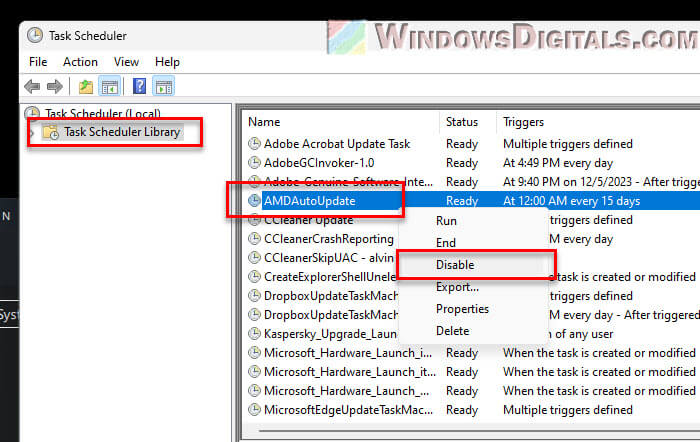Click 'At 4:49 PM every day' trigger text
This screenshot has height=442, width=700.
tap(558, 163)
